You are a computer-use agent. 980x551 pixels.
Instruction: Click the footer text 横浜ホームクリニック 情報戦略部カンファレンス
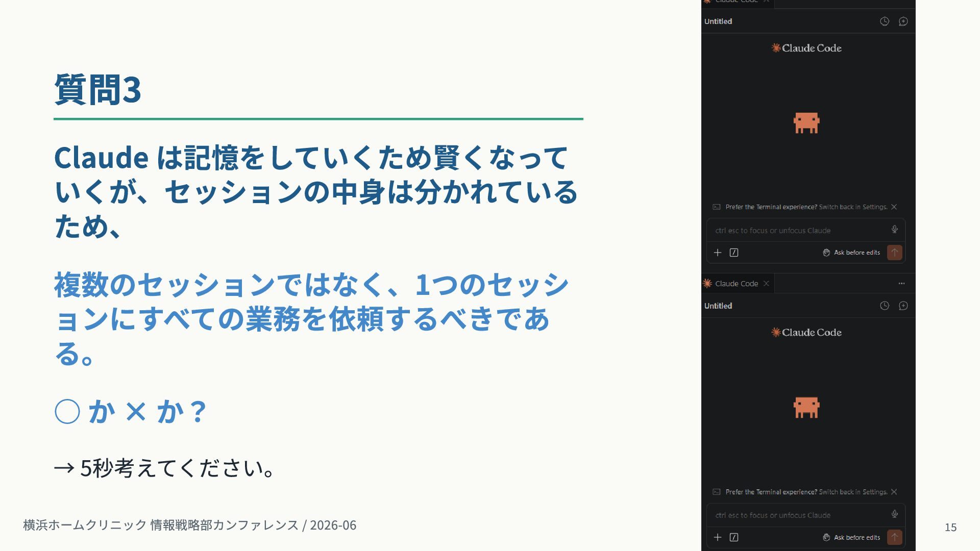161,525
